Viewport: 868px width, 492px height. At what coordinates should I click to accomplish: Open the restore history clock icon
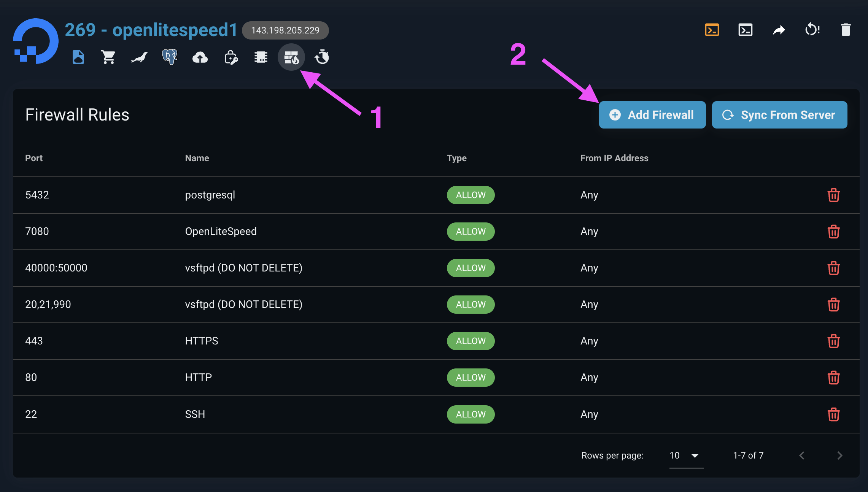(x=321, y=57)
